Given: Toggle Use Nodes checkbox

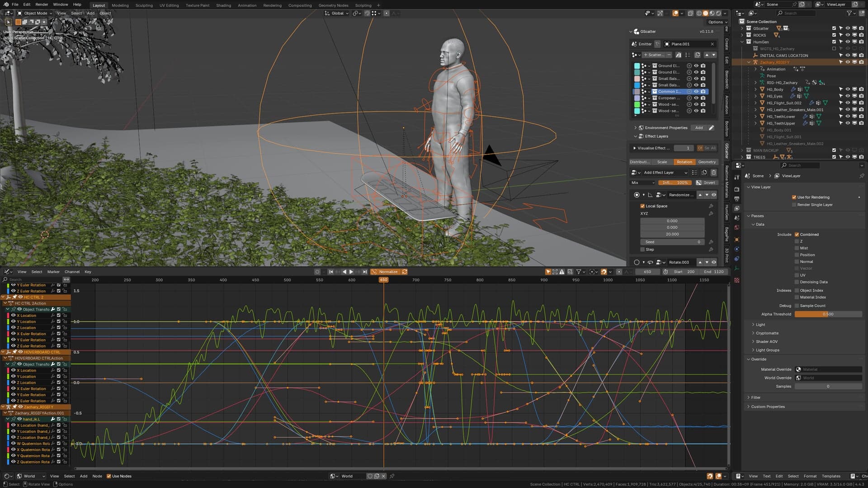Looking at the screenshot, I should (x=108, y=476).
